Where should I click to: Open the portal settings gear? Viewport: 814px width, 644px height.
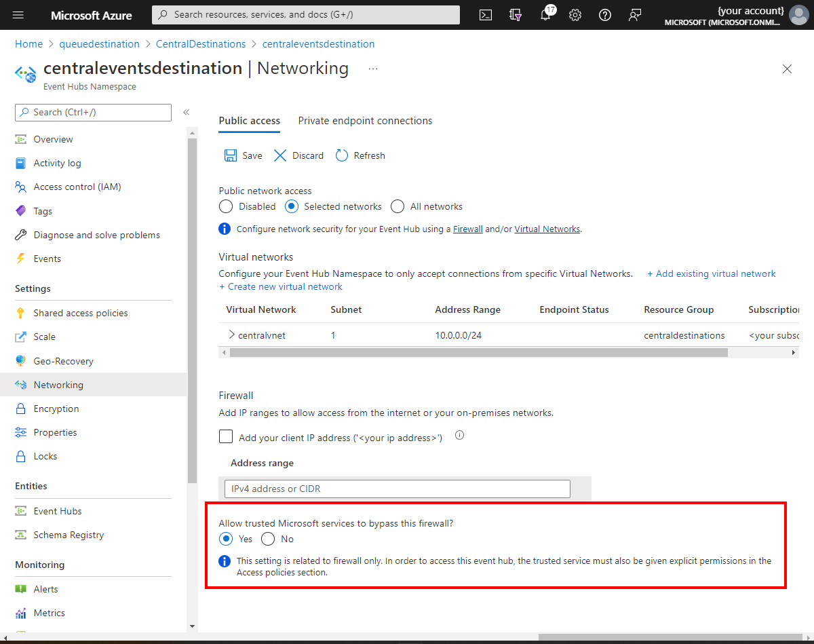(x=575, y=14)
